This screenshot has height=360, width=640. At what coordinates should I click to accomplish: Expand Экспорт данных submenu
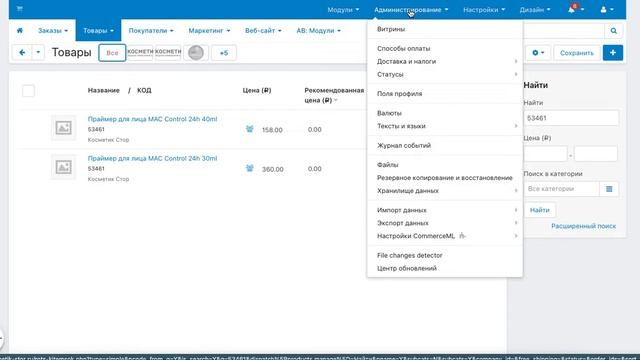point(445,223)
